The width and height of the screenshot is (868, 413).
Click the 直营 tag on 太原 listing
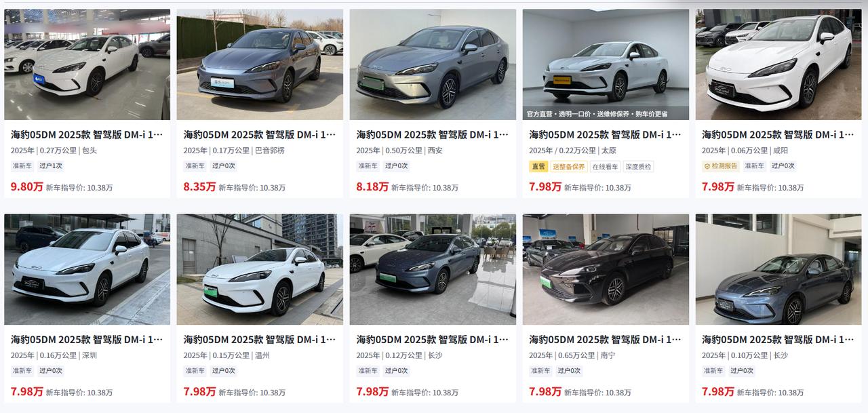(x=538, y=166)
